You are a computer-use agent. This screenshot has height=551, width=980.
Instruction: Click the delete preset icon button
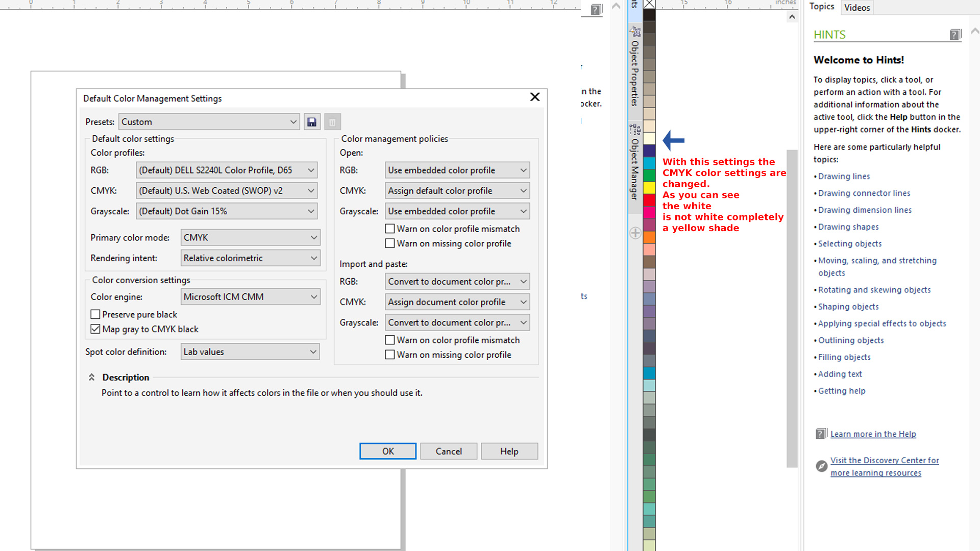pos(332,122)
